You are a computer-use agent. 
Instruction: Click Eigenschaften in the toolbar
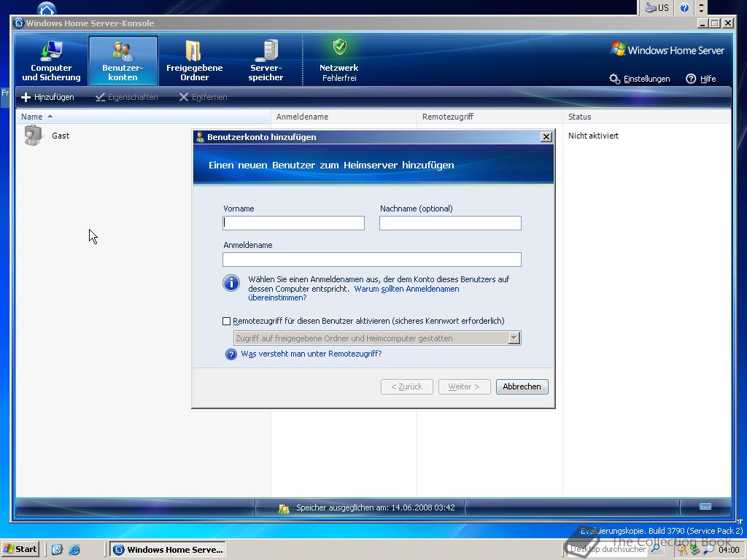(127, 97)
